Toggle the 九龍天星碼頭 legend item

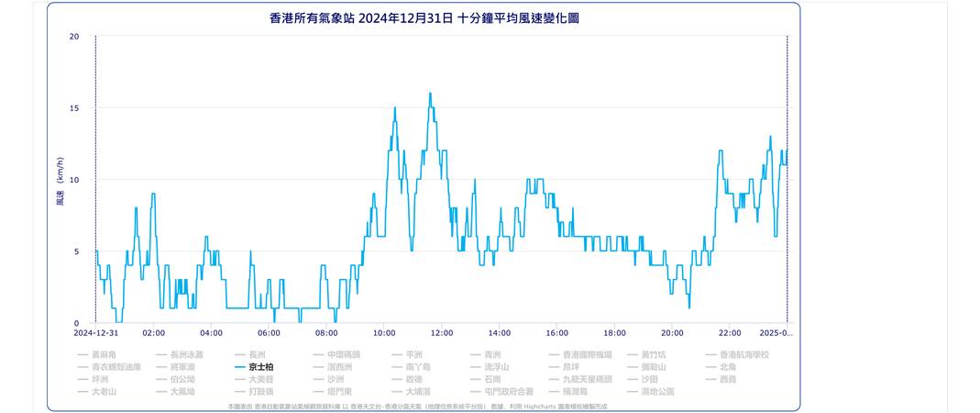(x=586, y=379)
